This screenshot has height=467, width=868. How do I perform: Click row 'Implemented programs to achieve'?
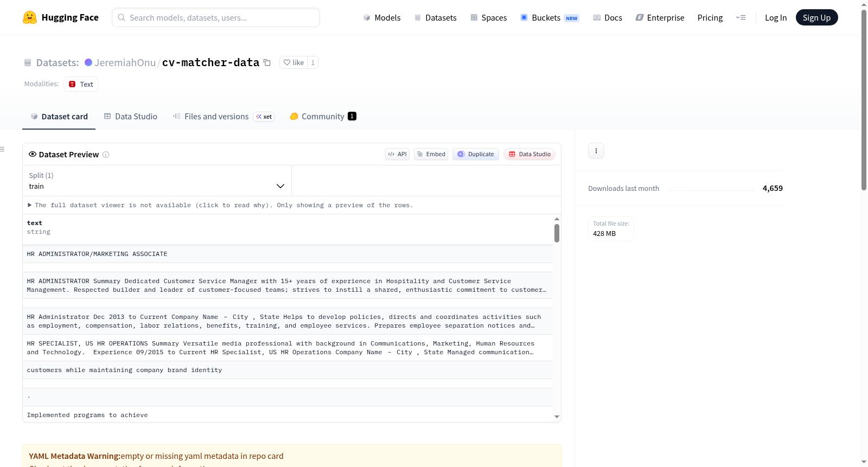288,415
